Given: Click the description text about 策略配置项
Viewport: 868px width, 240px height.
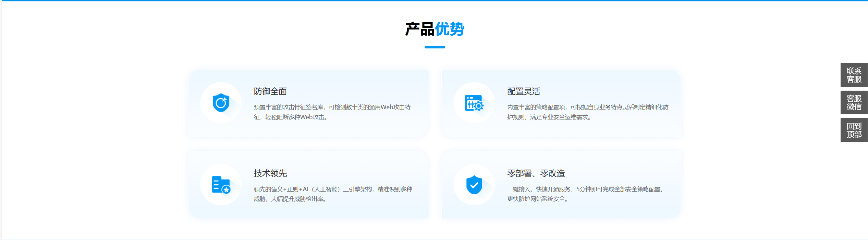Looking at the screenshot, I should [587, 112].
